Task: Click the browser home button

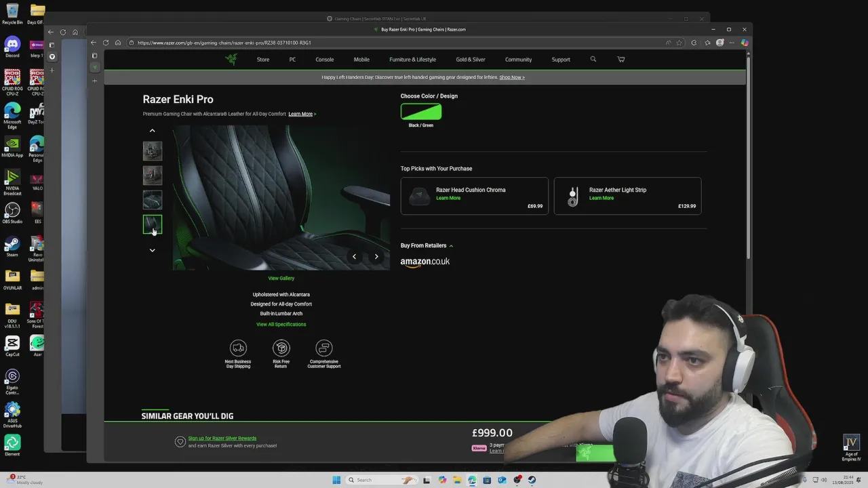Action: pyautogui.click(x=118, y=43)
